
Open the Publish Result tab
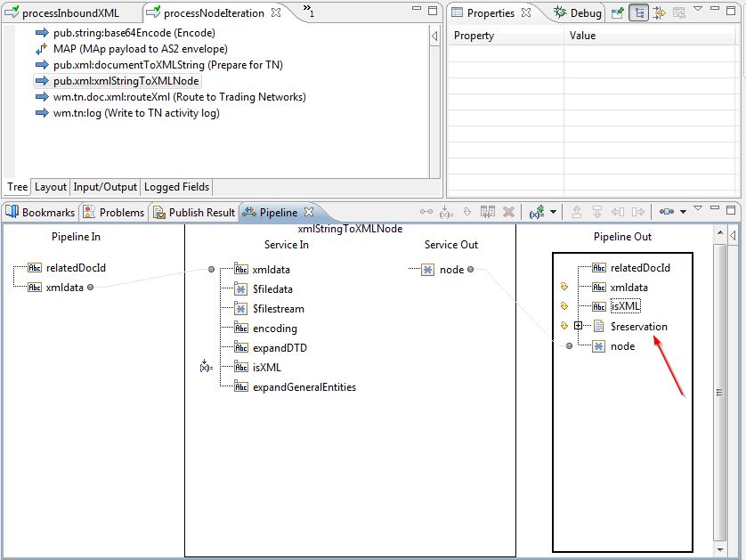tap(194, 212)
